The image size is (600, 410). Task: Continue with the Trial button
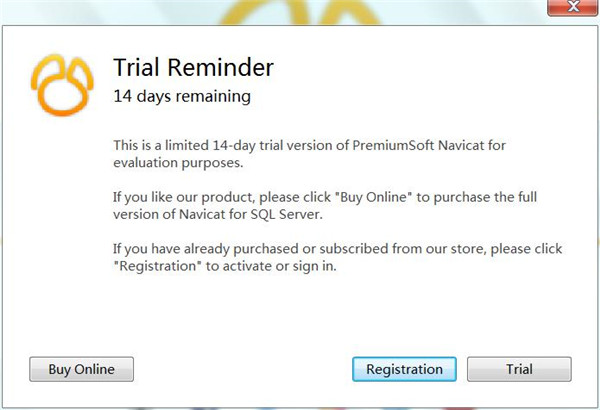click(519, 369)
